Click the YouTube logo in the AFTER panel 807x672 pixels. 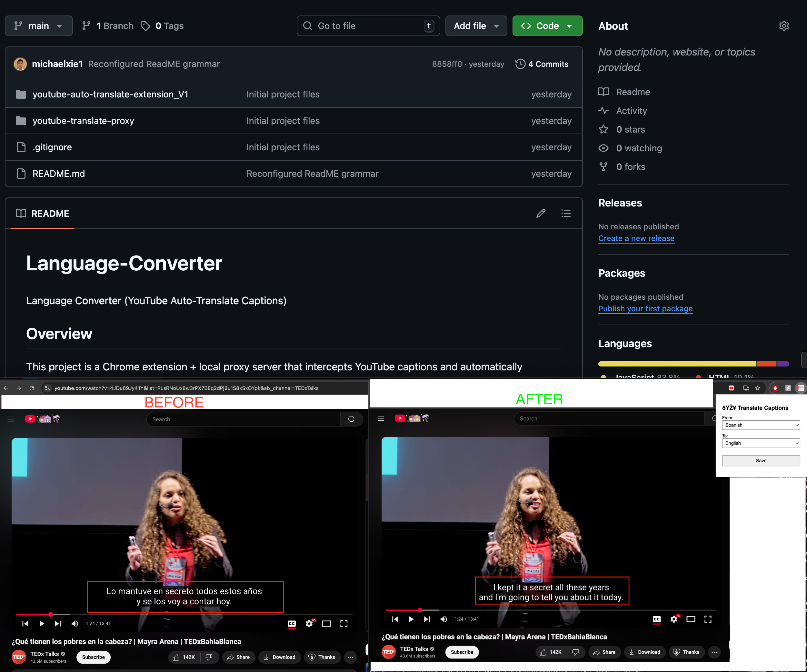(x=412, y=418)
